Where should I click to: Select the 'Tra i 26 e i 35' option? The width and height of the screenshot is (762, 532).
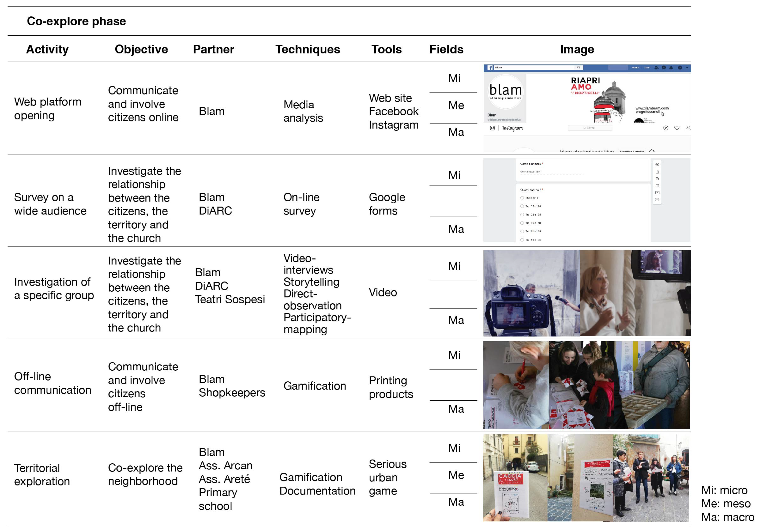(x=522, y=215)
